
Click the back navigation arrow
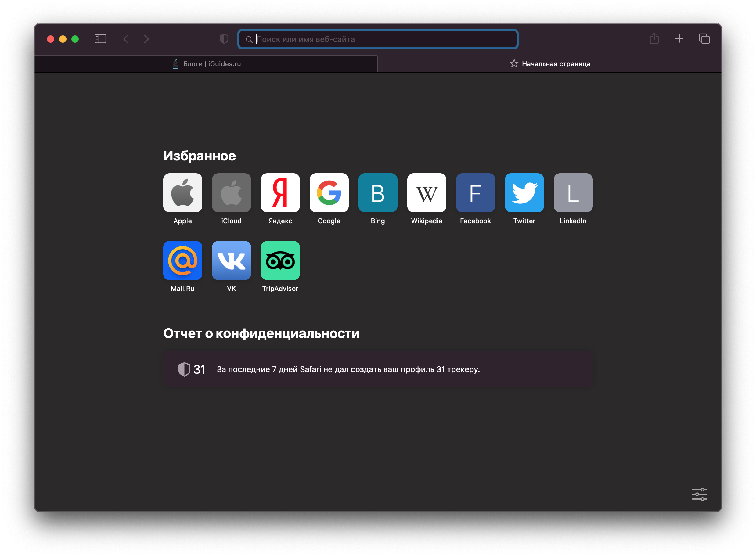point(126,39)
